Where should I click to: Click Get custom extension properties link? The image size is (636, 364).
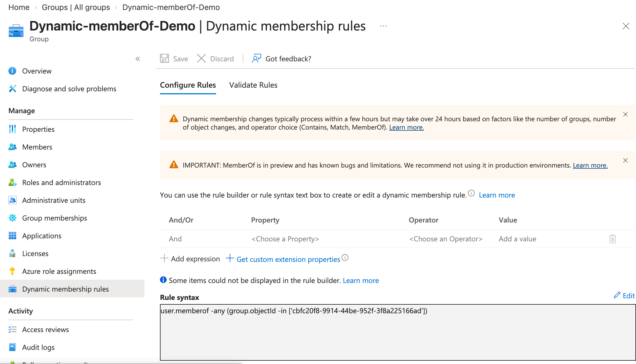288,259
